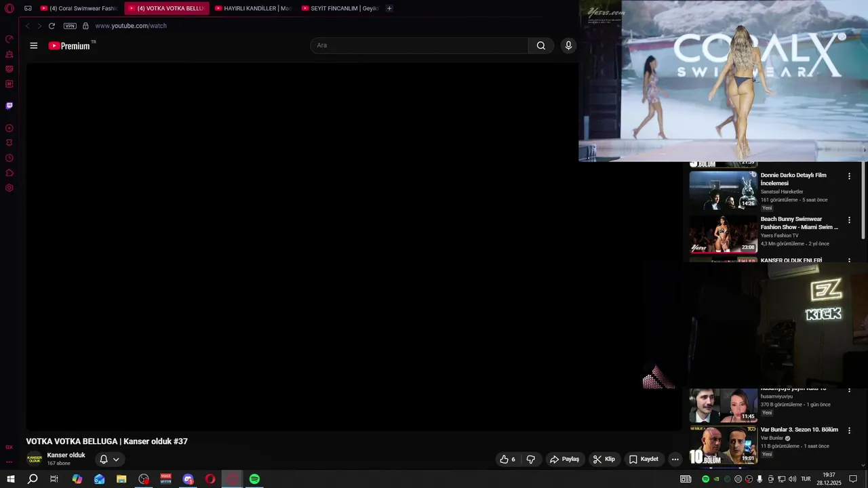
Task: Open history clock icon in Opera sidebar
Action: (9, 158)
